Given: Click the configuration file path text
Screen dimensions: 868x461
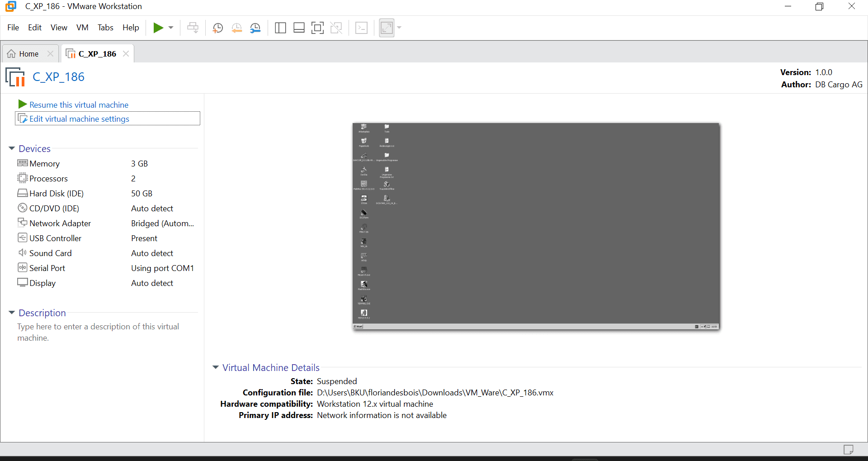Looking at the screenshot, I should 435,393.
